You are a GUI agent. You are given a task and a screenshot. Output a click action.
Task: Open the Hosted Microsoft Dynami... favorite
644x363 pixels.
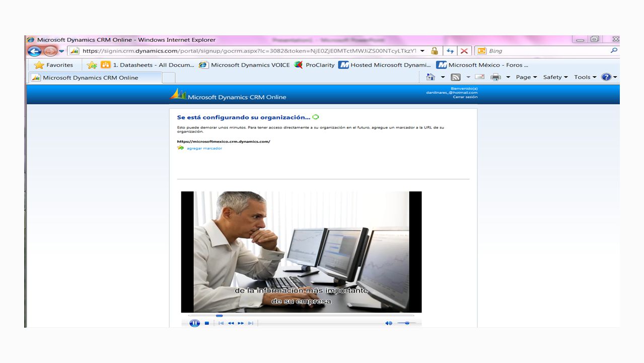tap(385, 65)
